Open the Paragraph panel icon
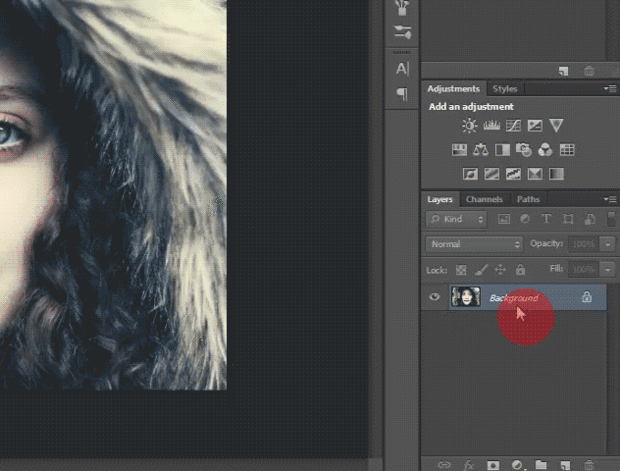Image resolution: width=620 pixels, height=471 pixels. 402,94
